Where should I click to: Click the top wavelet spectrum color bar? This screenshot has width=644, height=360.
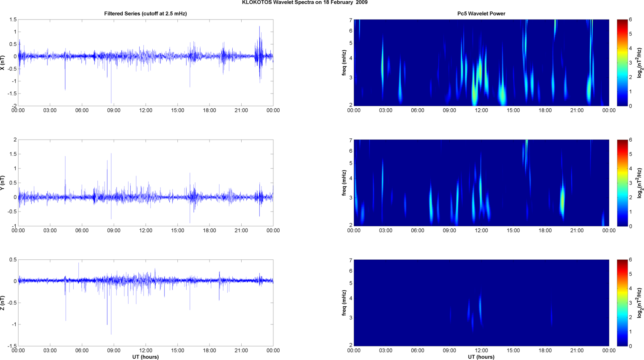point(622,63)
